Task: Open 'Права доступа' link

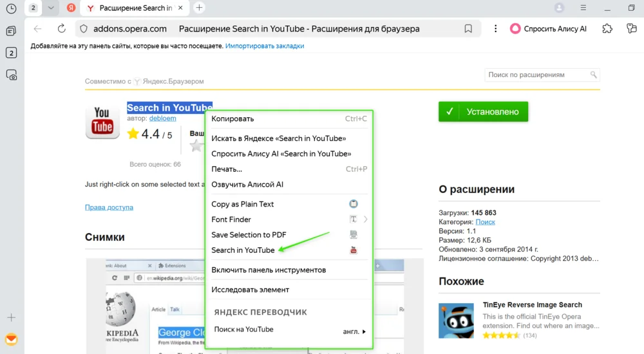Action: tap(109, 207)
